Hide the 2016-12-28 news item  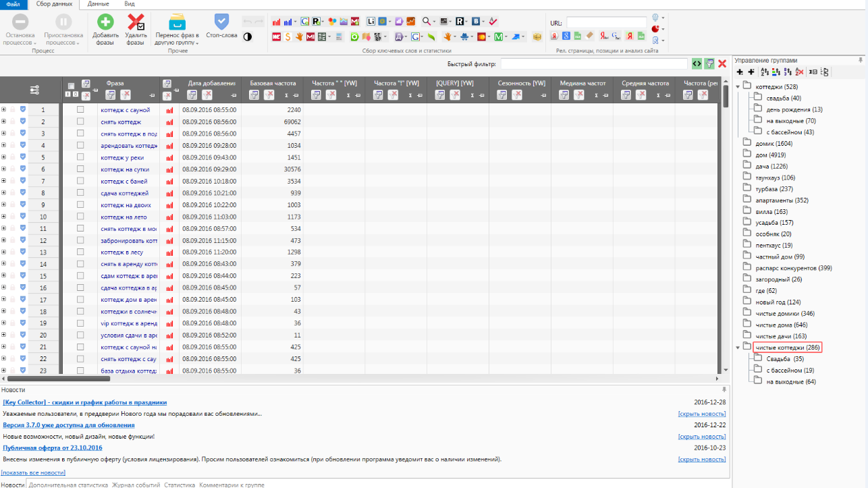702,414
